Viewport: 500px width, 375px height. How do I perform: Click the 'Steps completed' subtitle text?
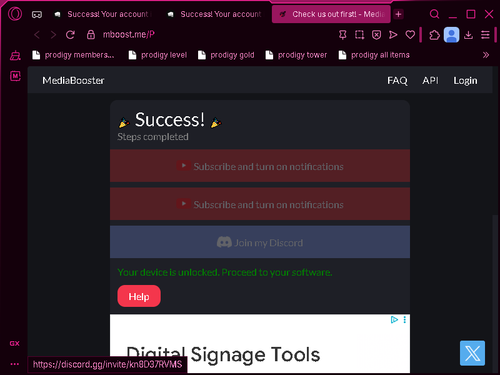(153, 137)
